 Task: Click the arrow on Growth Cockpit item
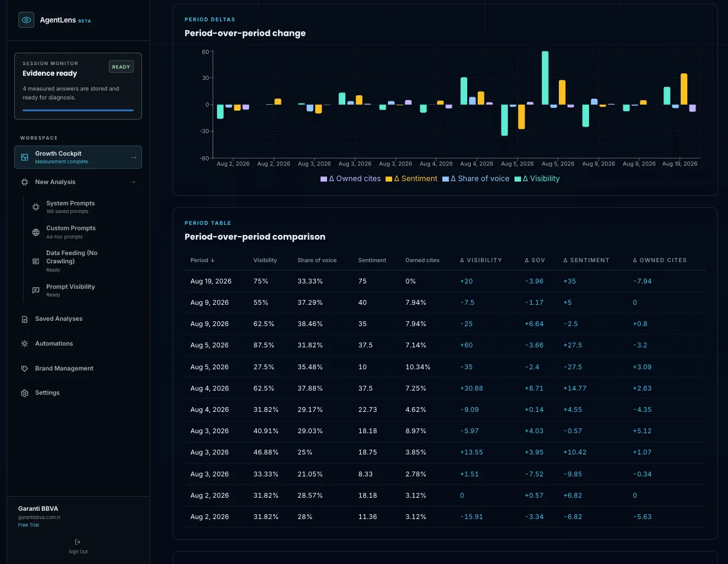134,157
